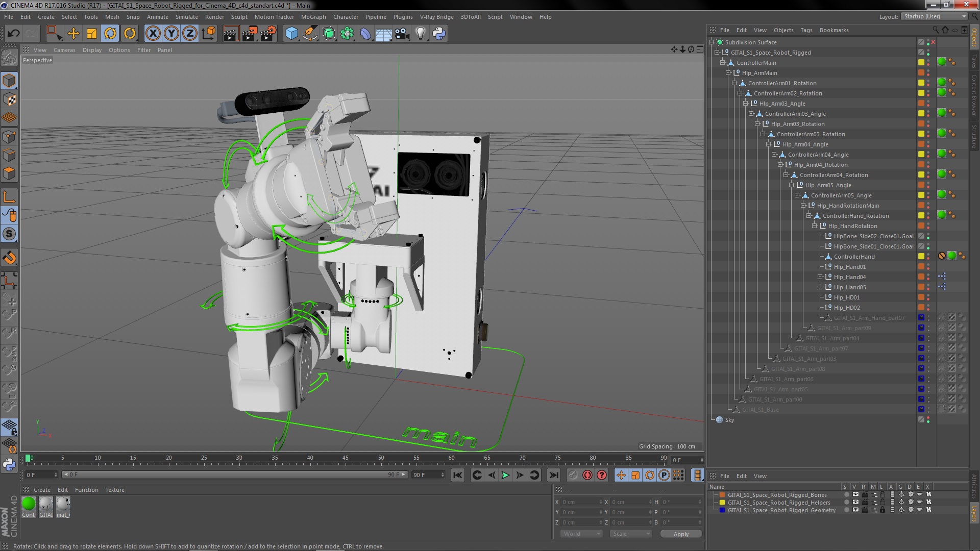Open keyframe help question icon
This screenshot has width=980, height=551.
point(602,475)
